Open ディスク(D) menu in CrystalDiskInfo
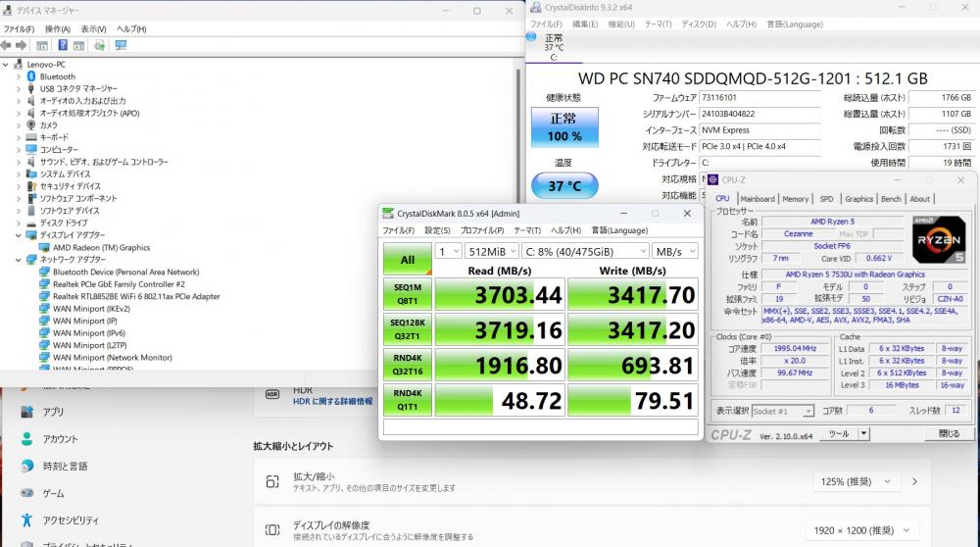This screenshot has height=547, width=980. [699, 24]
